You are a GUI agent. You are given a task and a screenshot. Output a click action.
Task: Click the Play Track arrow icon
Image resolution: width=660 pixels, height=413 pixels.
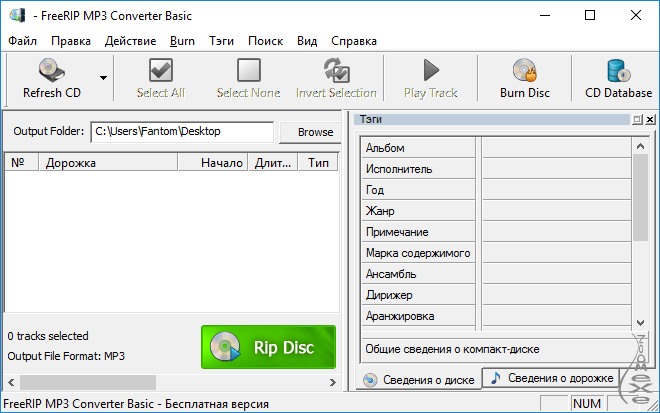(431, 70)
